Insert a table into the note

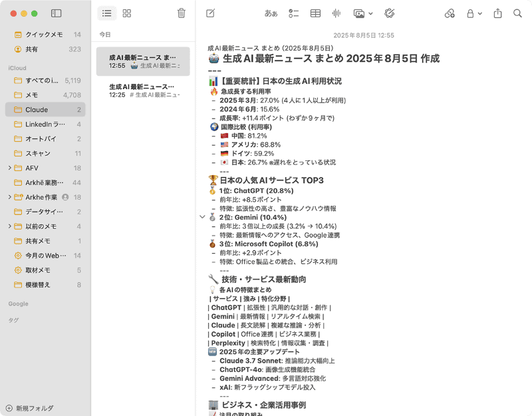tap(315, 13)
